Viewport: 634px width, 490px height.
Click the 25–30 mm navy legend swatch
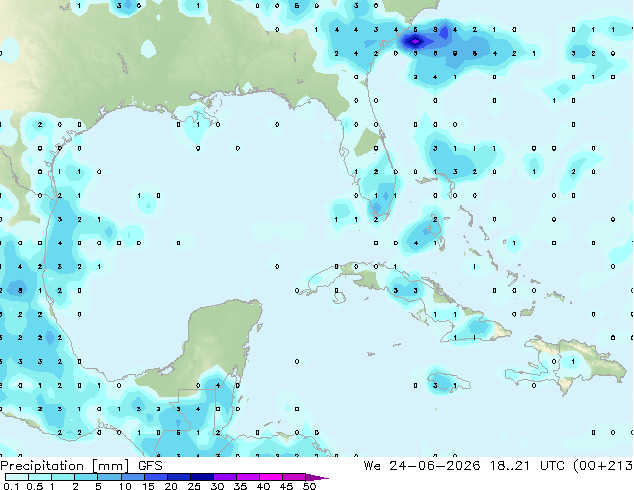[x=201, y=477]
